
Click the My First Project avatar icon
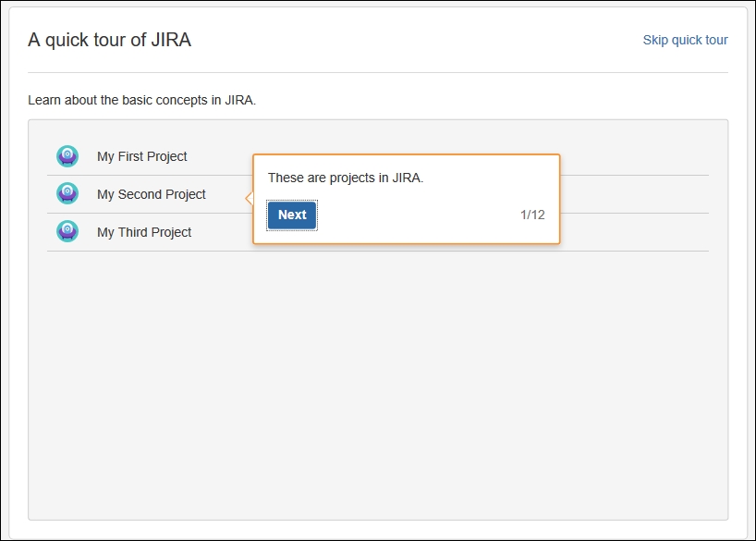(x=67, y=156)
